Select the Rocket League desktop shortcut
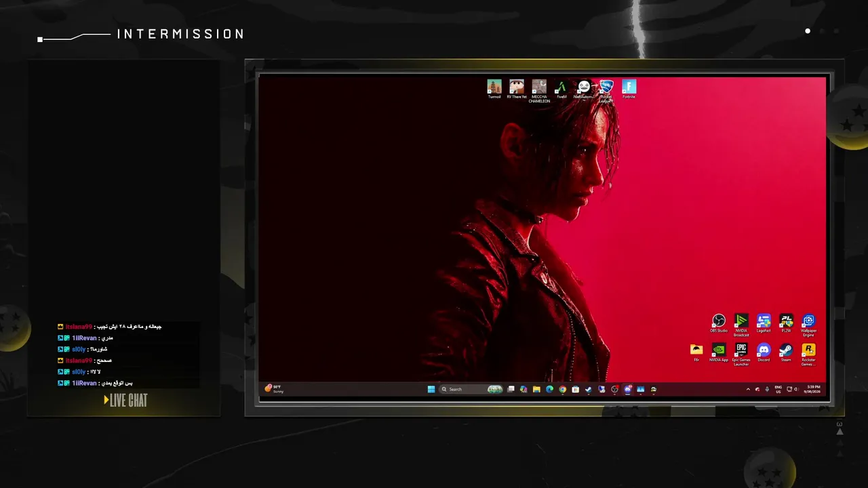Image resolution: width=868 pixels, height=488 pixels. point(606,90)
